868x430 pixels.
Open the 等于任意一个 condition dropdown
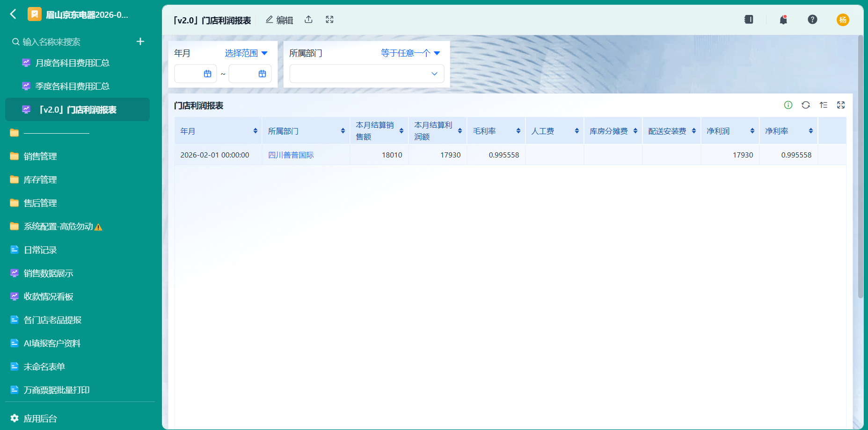410,53
